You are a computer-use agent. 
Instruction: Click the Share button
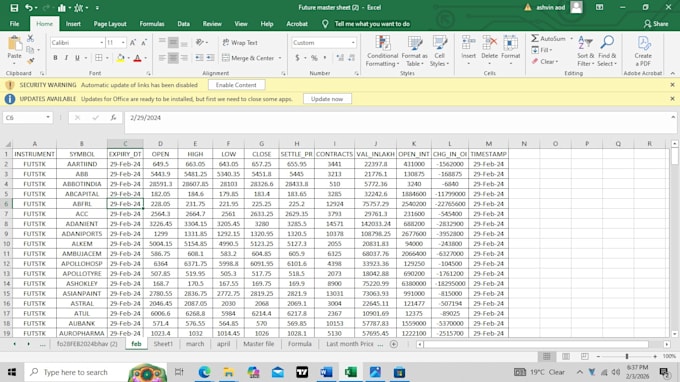click(656, 24)
